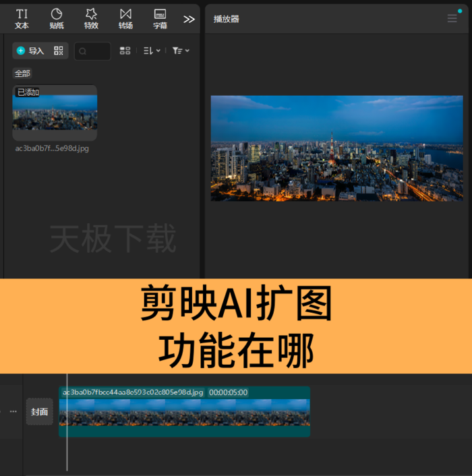
Task: Click the file name ac3ba0b7f...5e98d.jpg
Action: coord(52,148)
